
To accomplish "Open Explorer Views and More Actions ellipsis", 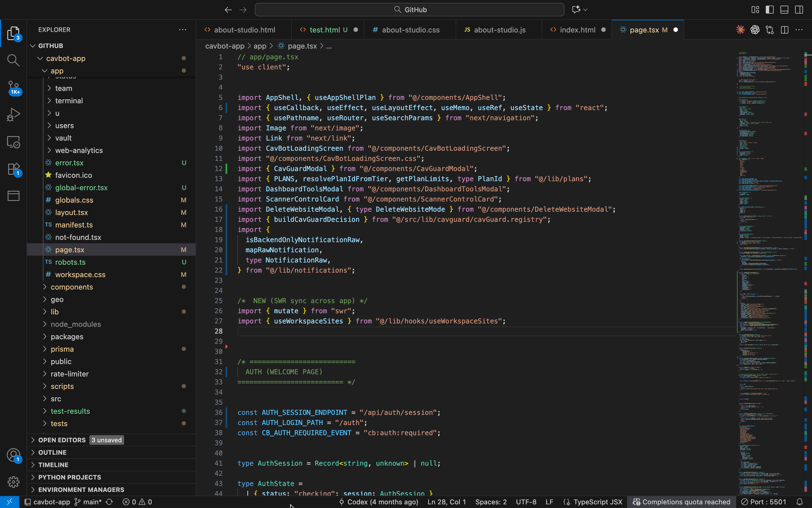I will point(182,30).
